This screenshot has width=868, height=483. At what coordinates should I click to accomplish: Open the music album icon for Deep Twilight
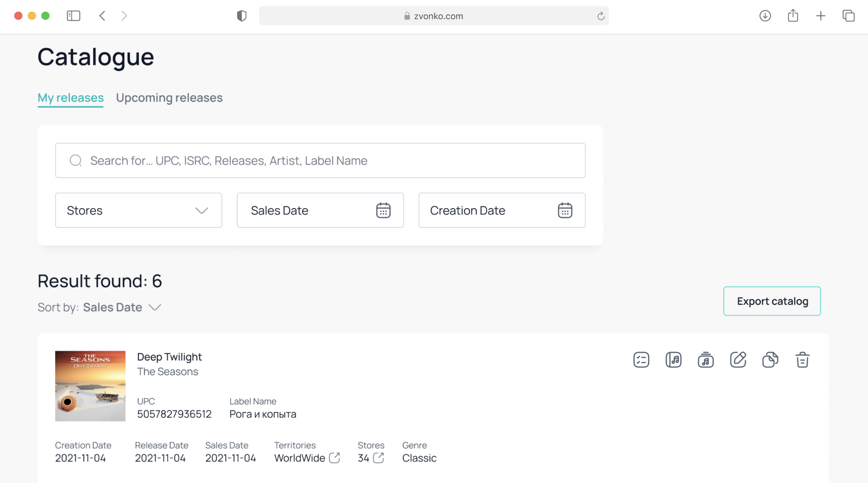point(673,360)
